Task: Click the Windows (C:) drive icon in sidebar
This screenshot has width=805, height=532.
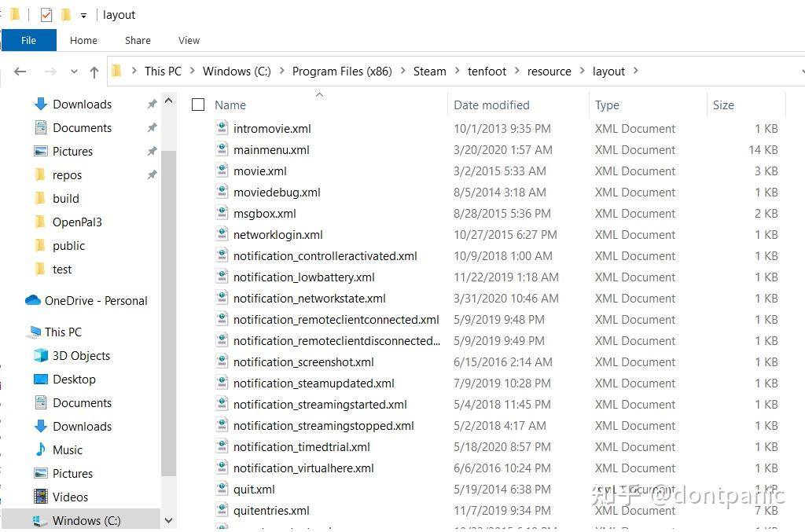Action: coord(38,521)
